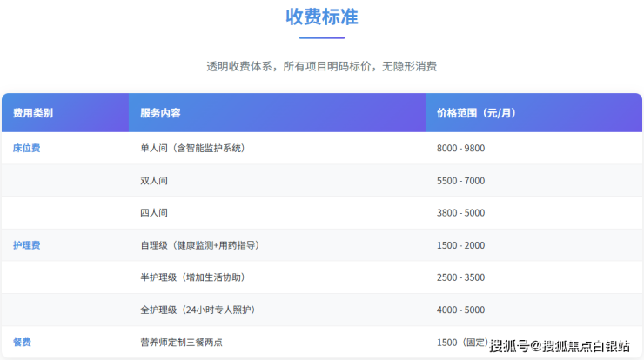Image resolution: width=644 pixels, height=360 pixels.
Task: Select the 全护理级（24小时专人照护） cell
Action: pos(197,310)
